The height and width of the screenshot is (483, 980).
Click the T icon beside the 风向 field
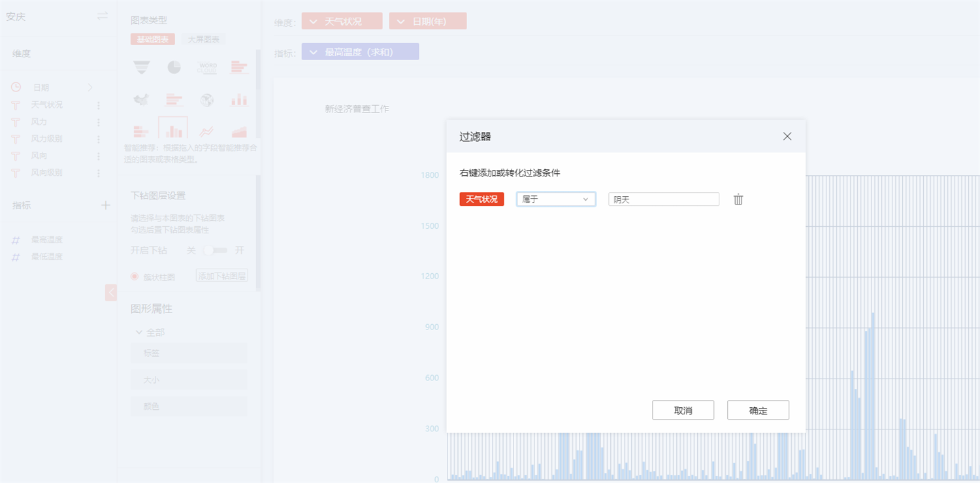[16, 156]
